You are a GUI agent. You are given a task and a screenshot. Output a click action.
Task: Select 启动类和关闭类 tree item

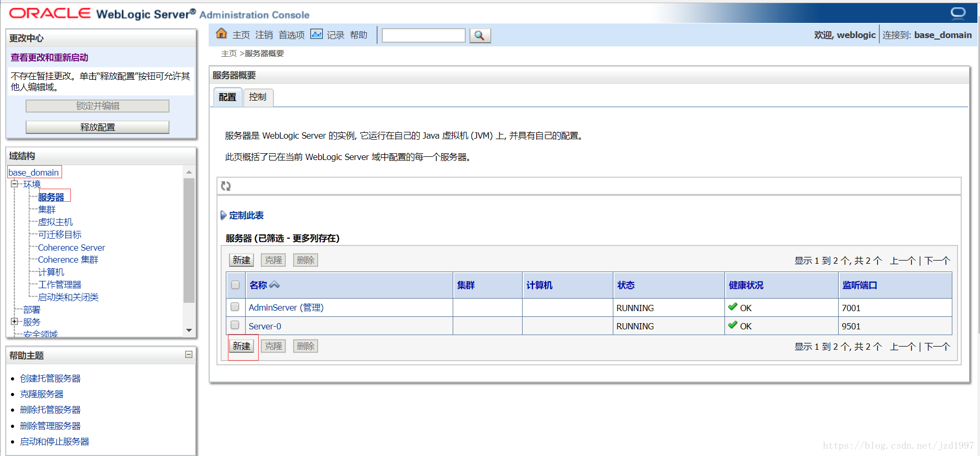(x=68, y=297)
